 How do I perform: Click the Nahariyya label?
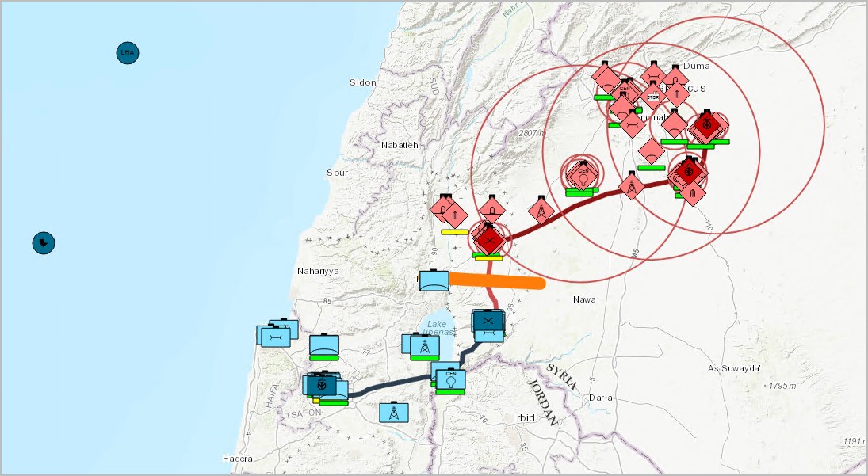319,271
